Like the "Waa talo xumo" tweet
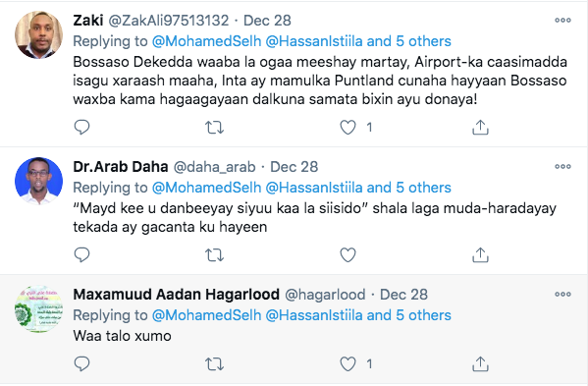The width and height of the screenshot is (588, 386). pos(347,363)
